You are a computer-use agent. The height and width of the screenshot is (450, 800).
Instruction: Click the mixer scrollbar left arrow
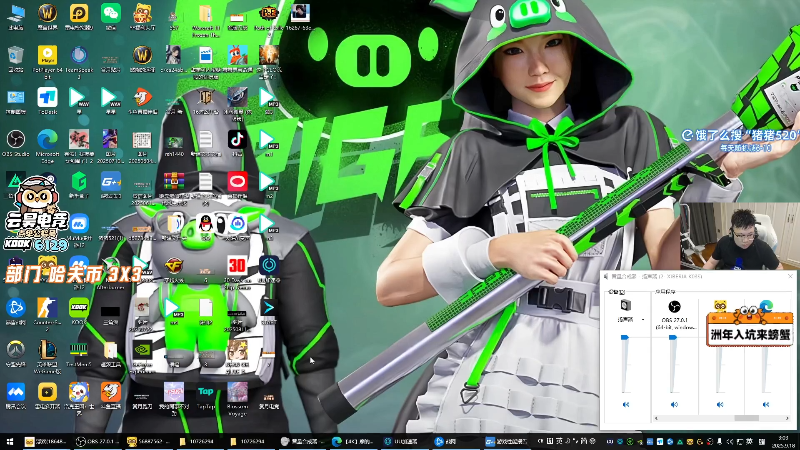(657, 418)
